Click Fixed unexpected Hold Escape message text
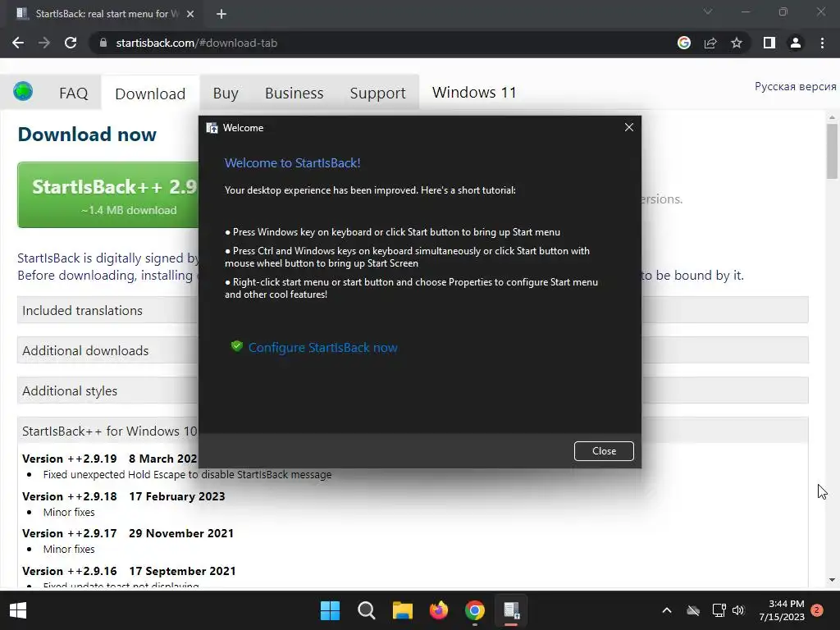This screenshot has height=630, width=840. click(187, 475)
